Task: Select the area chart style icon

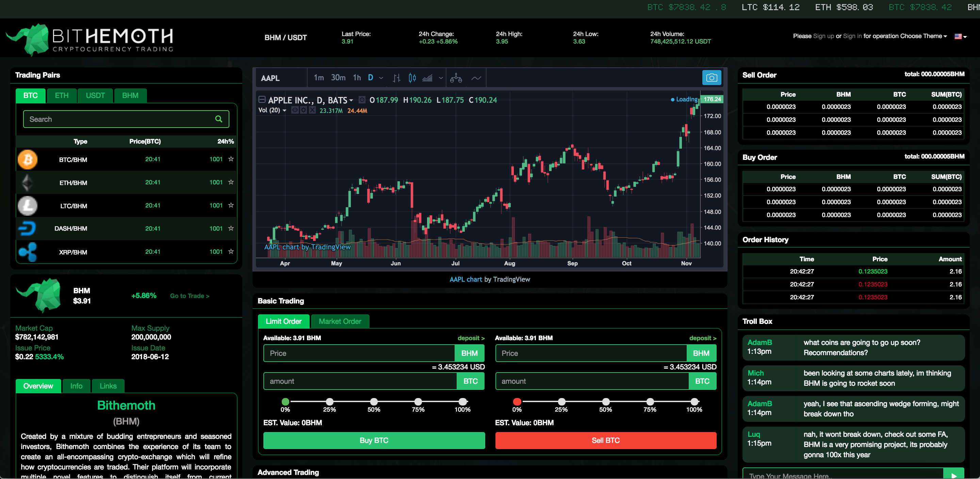Action: 427,78
